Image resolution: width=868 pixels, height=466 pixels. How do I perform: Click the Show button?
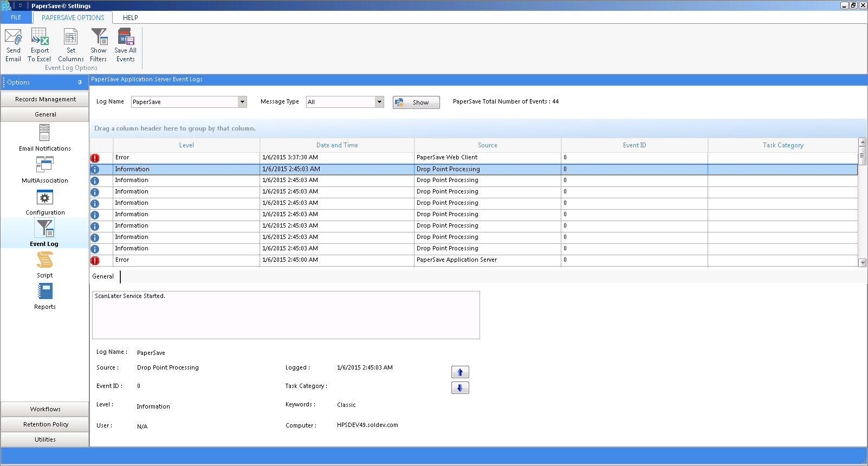point(416,102)
